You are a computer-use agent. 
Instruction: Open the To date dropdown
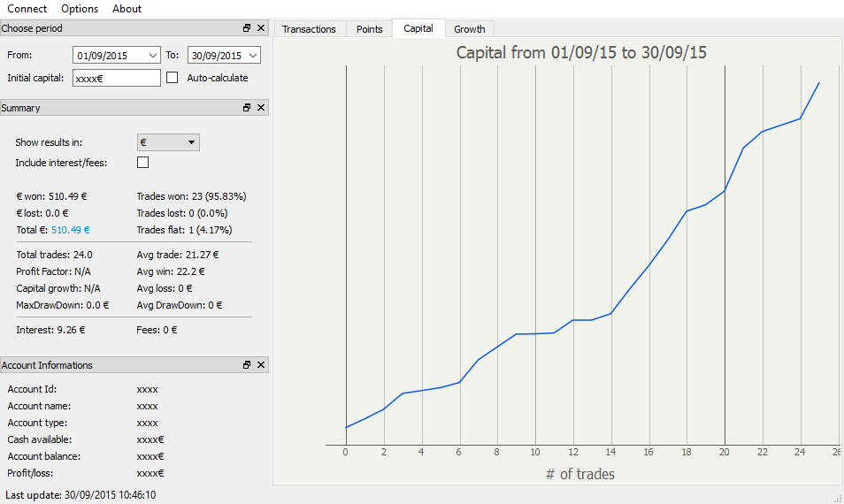[x=254, y=56]
